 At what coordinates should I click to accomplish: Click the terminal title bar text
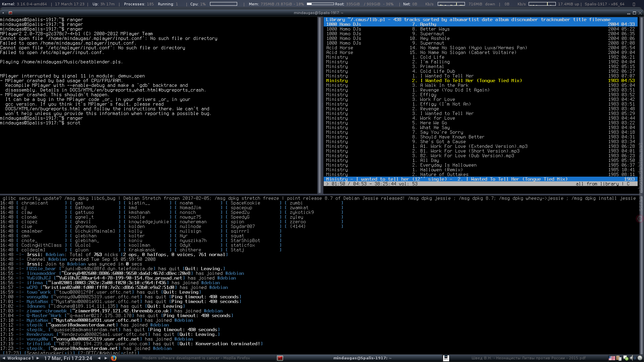(x=319, y=13)
